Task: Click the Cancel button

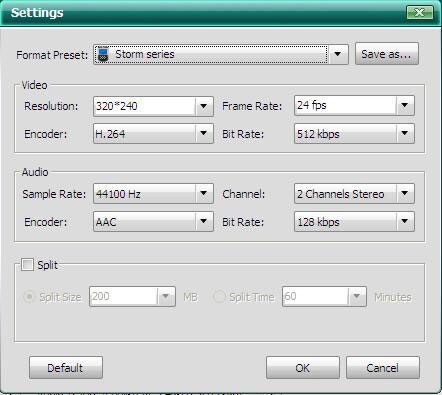Action: coord(383,368)
